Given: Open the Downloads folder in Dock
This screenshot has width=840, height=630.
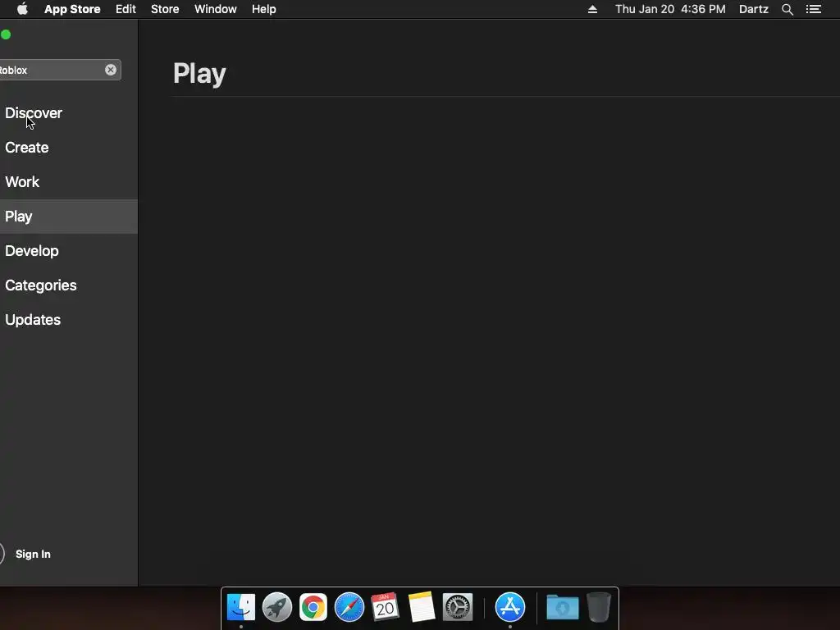Looking at the screenshot, I should pyautogui.click(x=563, y=607).
